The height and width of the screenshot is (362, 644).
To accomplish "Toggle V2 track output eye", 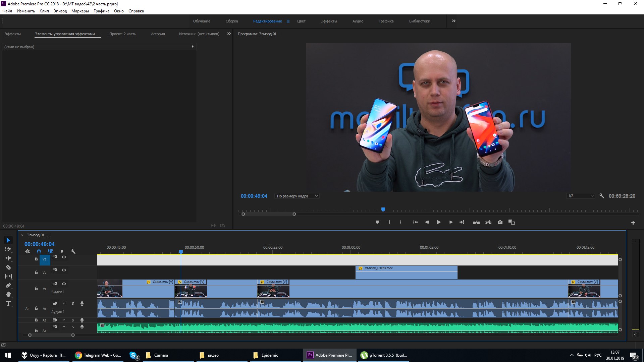I will click(64, 270).
